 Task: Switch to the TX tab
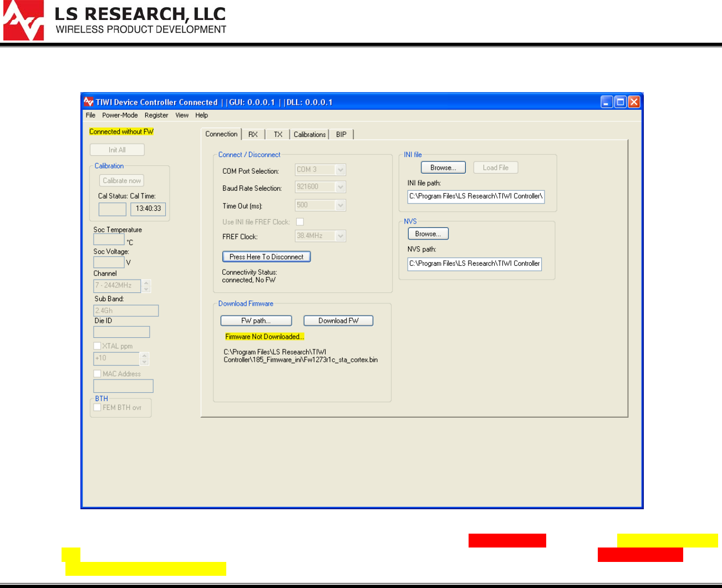(278, 135)
